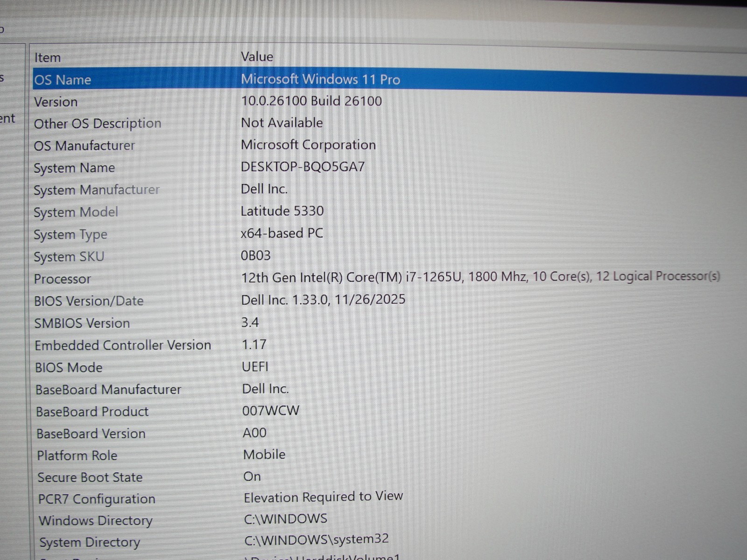Click the C:\WINDOWS\system32 value
This screenshot has height=560, width=747.
click(317, 539)
